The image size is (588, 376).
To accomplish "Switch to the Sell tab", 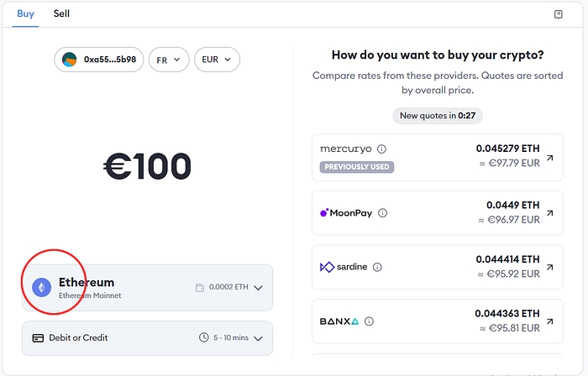I will coord(61,14).
